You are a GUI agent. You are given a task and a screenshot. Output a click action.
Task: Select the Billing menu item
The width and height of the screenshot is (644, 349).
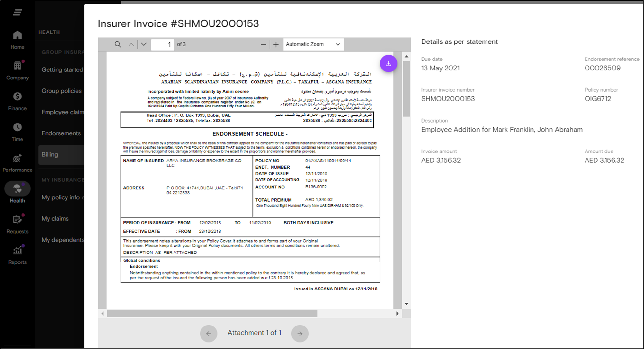click(x=61, y=155)
